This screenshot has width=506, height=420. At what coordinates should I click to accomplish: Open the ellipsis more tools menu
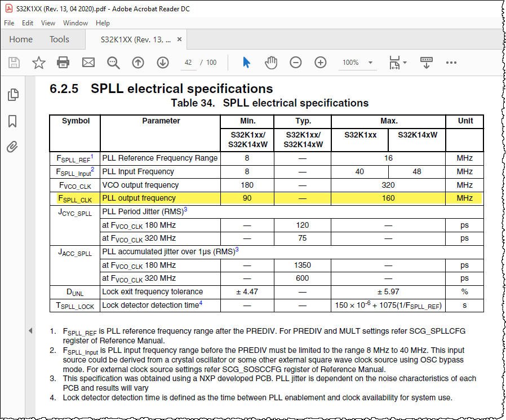[x=451, y=63]
